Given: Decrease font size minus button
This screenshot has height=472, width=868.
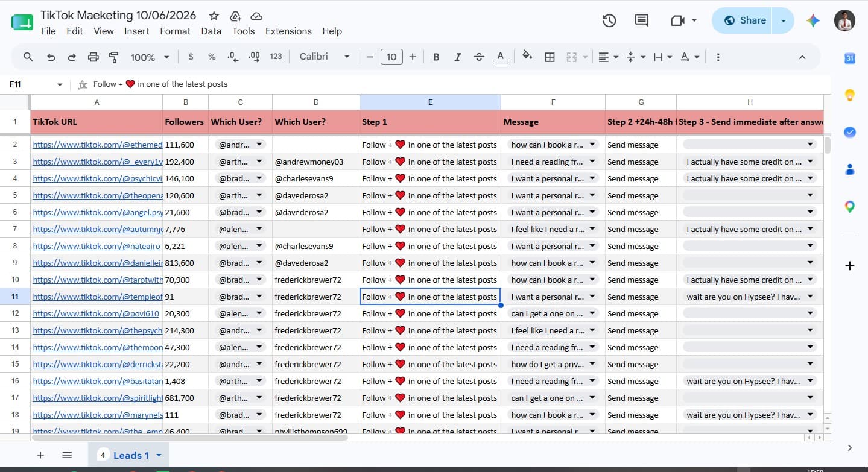Looking at the screenshot, I should [370, 57].
